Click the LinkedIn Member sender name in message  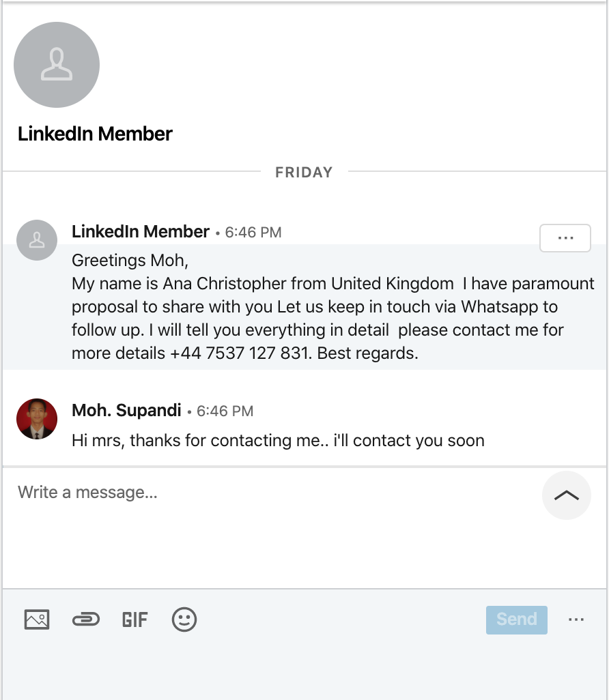click(140, 232)
